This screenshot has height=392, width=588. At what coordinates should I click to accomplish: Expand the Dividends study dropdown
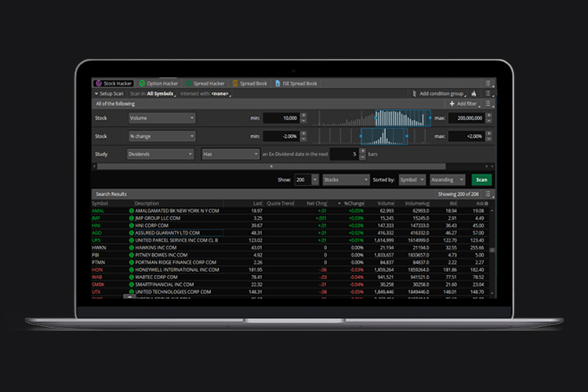162,154
